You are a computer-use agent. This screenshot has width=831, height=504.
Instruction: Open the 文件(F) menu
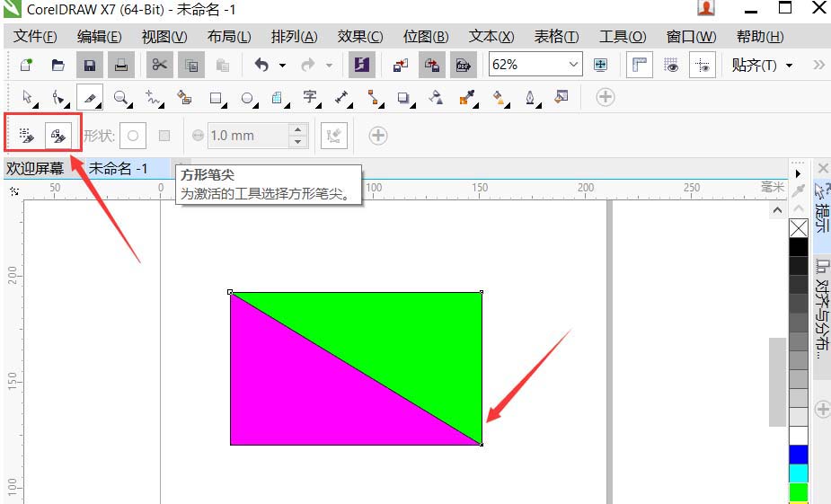[x=35, y=37]
